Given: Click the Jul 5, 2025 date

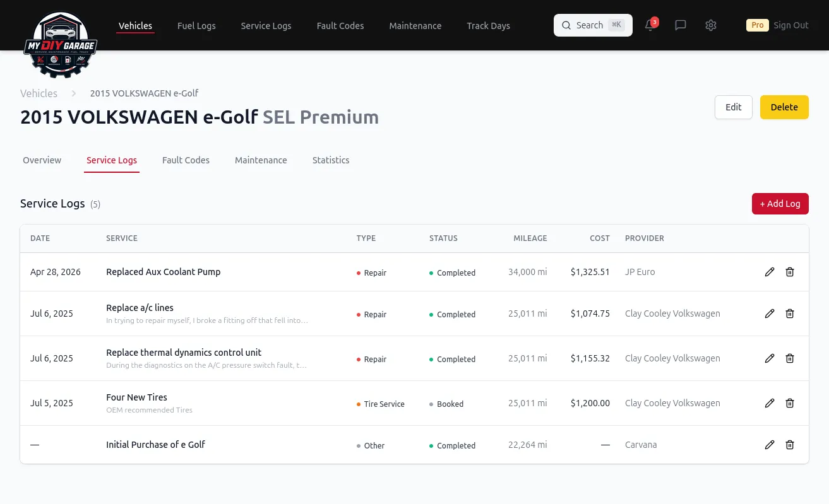Looking at the screenshot, I should 52,403.
